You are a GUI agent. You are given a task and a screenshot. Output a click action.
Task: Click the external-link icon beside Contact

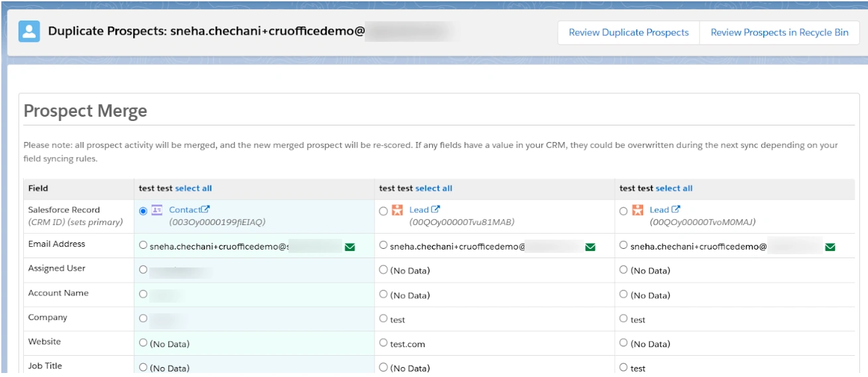(x=206, y=210)
